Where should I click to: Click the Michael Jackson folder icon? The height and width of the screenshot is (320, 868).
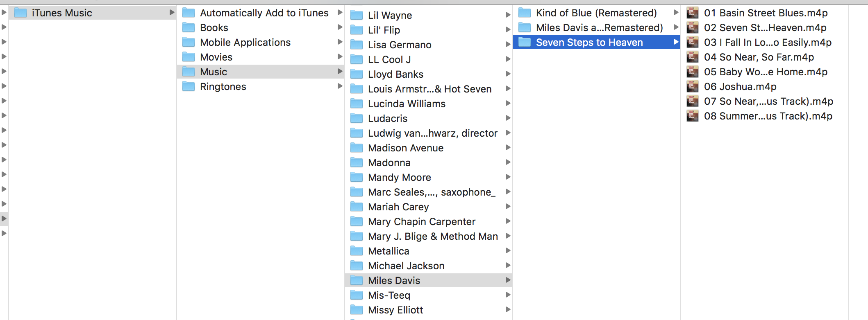[x=357, y=266]
